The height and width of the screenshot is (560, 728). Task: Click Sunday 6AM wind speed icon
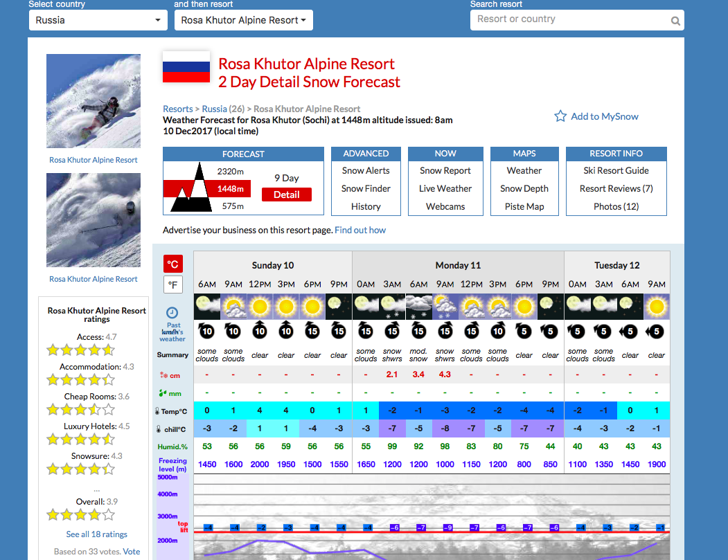207,330
